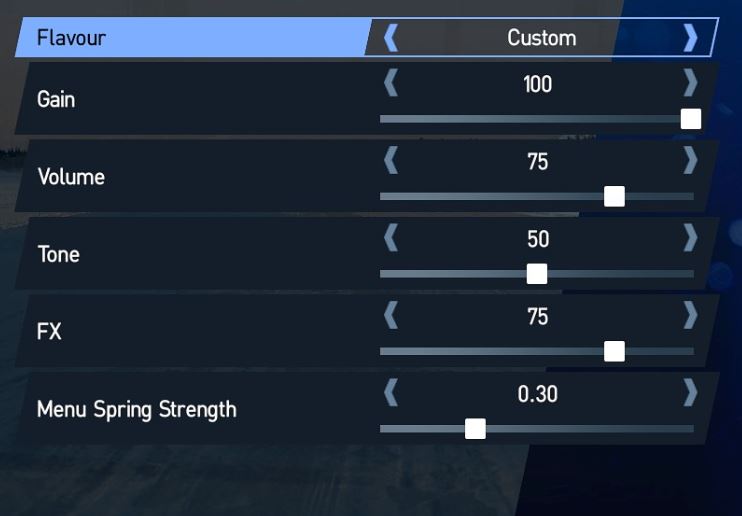
Task: Decrease Tone value with left chevron
Action: point(391,238)
